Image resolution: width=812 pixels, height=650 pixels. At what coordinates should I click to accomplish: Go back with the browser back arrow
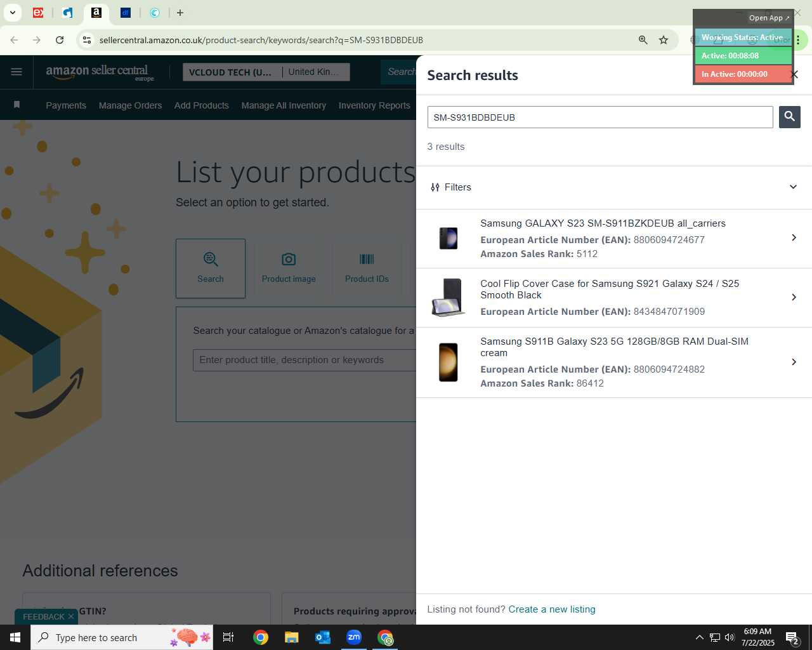point(14,40)
